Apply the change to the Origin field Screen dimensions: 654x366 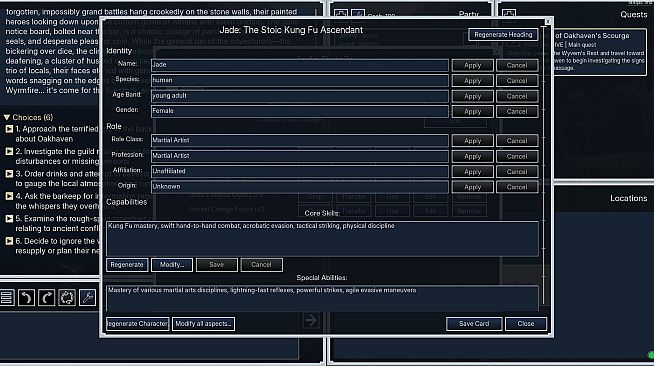pyautogui.click(x=473, y=187)
